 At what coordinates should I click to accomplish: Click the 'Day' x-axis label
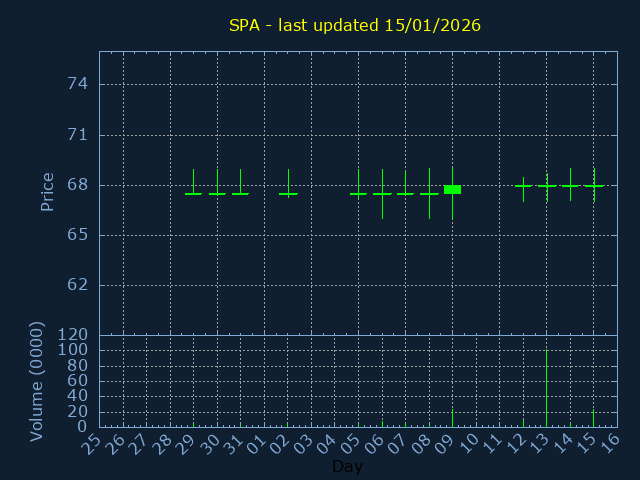347,467
